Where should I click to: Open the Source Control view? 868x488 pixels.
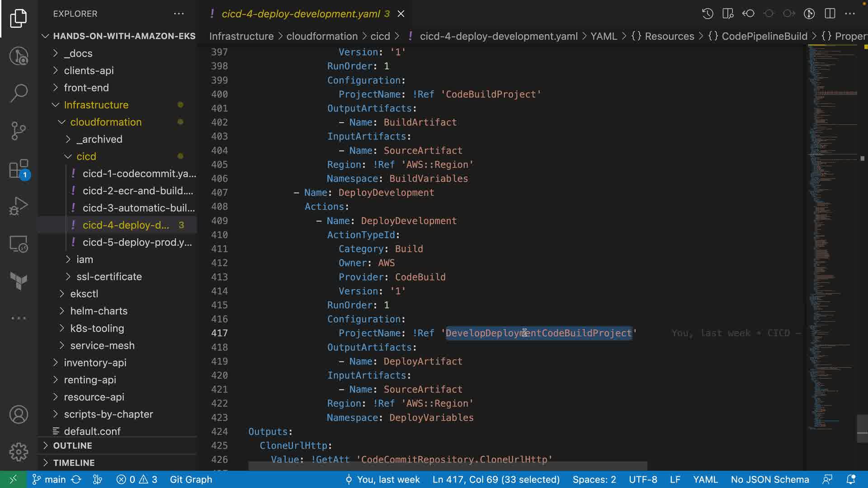tap(19, 131)
